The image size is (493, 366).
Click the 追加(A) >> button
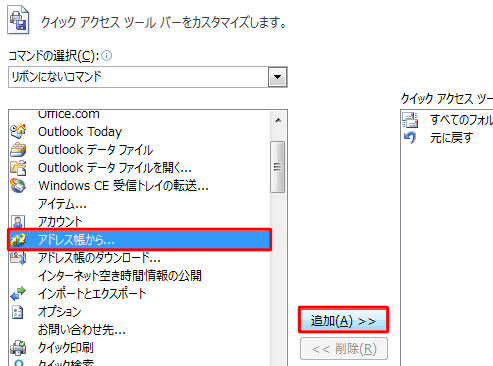click(x=343, y=321)
